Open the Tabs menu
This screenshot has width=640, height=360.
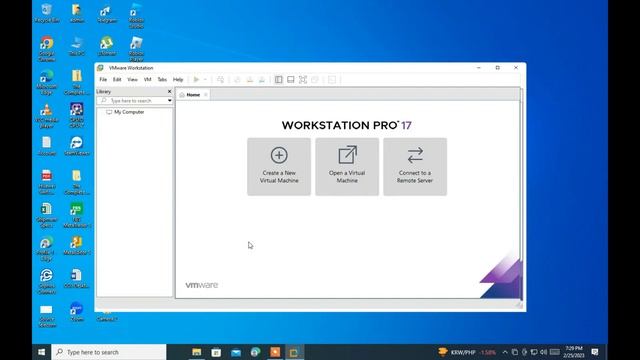tap(162, 80)
